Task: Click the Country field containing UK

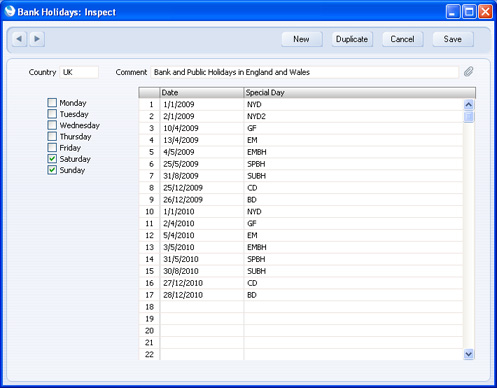Action: [x=79, y=72]
